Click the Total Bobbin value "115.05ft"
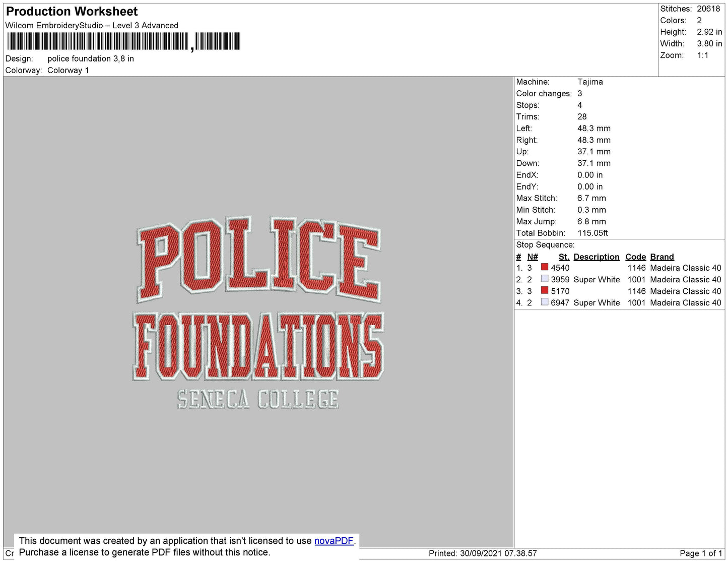This screenshot has height=563, width=728. pos(592,233)
